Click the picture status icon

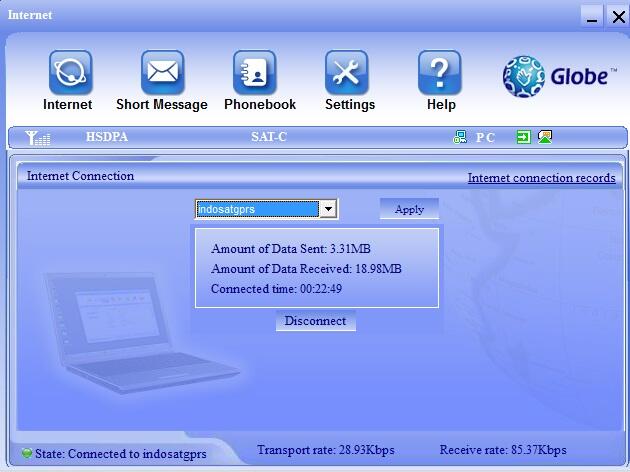pyautogui.click(x=545, y=137)
